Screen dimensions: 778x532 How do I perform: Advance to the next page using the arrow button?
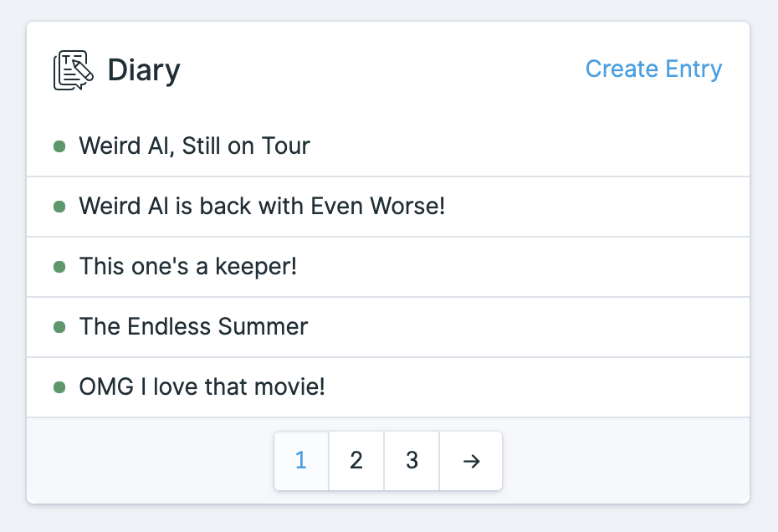tap(470, 460)
